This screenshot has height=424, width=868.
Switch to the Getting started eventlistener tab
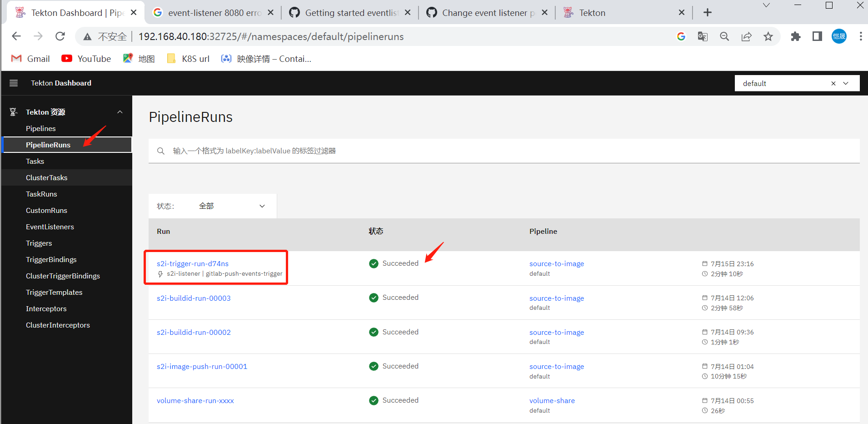coord(350,12)
